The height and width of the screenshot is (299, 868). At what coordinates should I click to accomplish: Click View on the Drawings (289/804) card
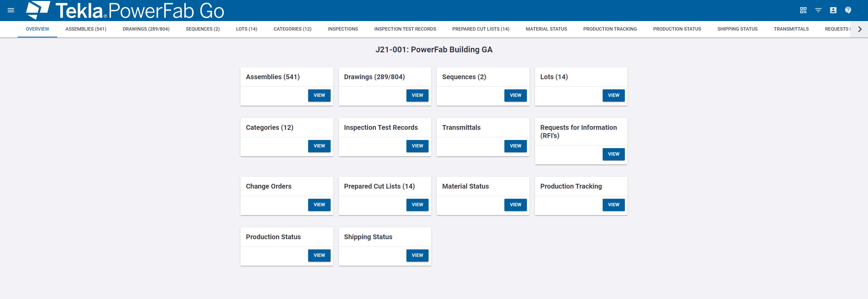click(417, 95)
